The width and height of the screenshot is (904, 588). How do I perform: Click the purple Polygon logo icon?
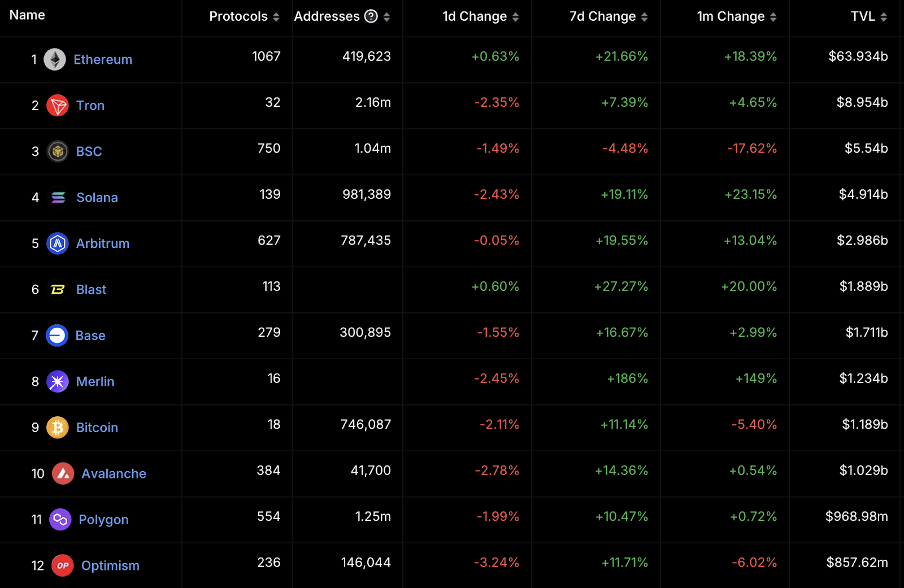pos(60,520)
